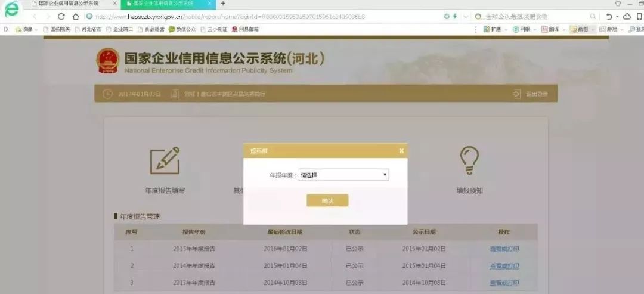Viewport: 644px width, 294px height.
Task: Open the 企业端口 bookmark
Action: point(119,30)
